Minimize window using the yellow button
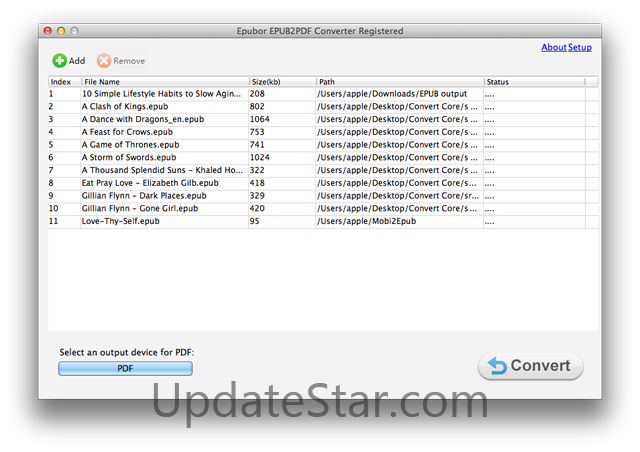Viewport: 640px width, 452px height. click(61, 31)
